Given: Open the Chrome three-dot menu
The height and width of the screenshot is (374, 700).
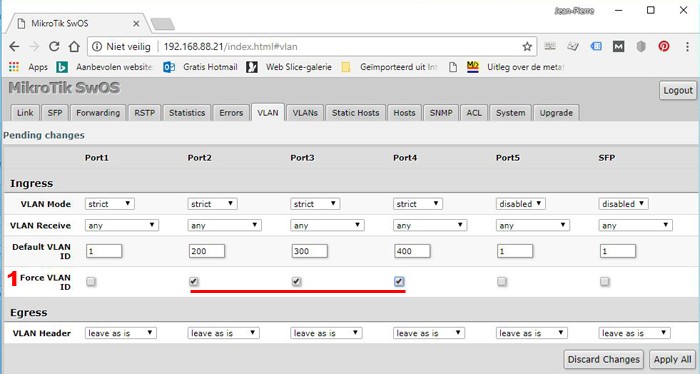Looking at the screenshot, I should (x=687, y=46).
